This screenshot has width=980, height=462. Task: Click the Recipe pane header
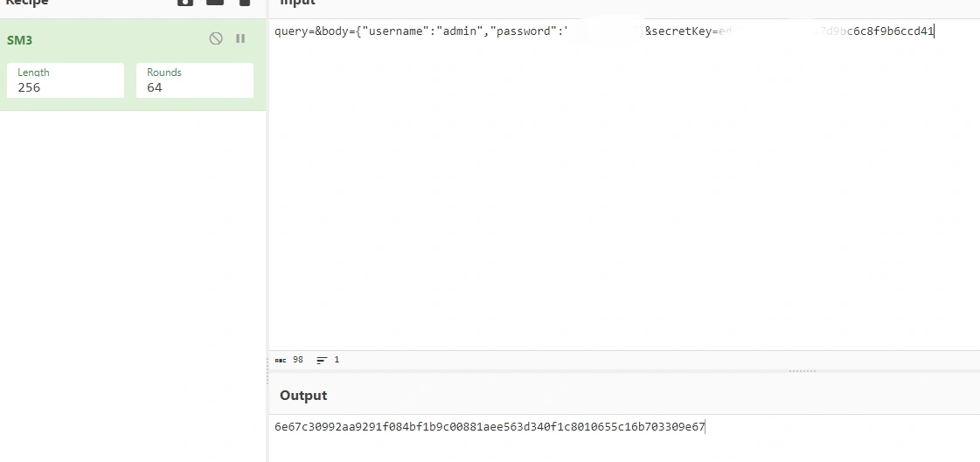click(x=27, y=3)
